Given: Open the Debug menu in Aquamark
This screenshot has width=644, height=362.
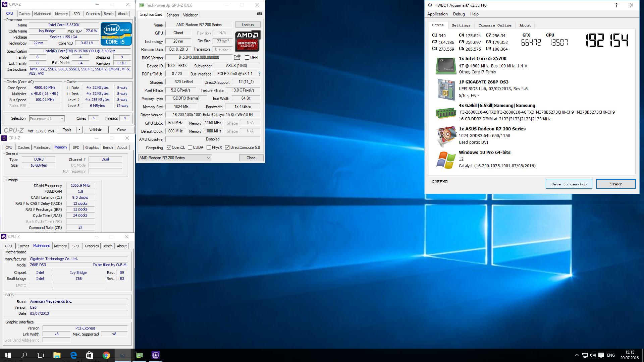Looking at the screenshot, I should pos(459,14).
